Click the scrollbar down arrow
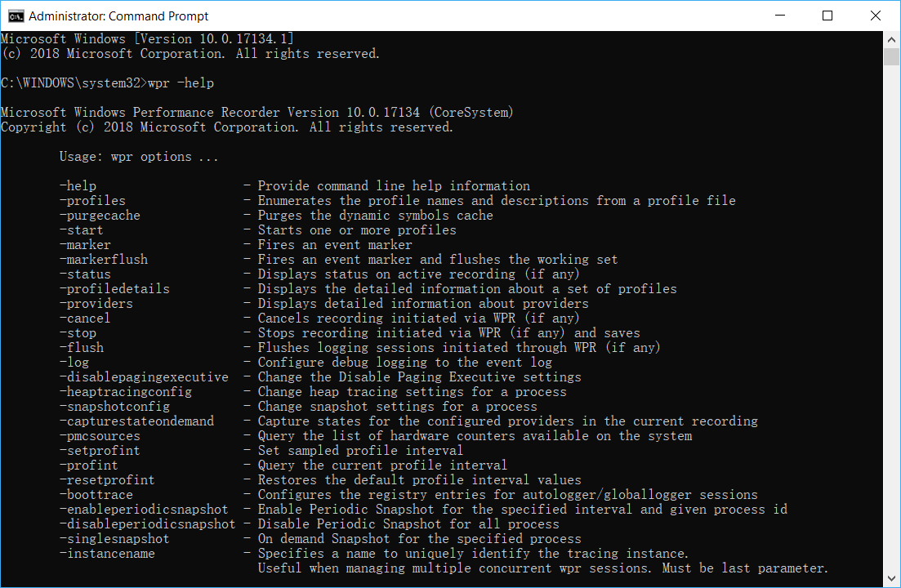The height and width of the screenshot is (588, 901). click(891, 579)
